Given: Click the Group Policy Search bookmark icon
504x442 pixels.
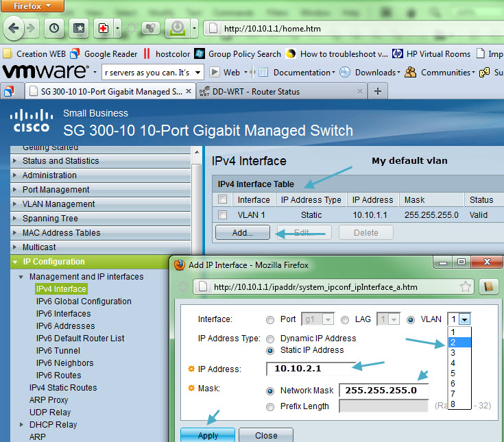Looking at the screenshot, I should click(x=200, y=53).
